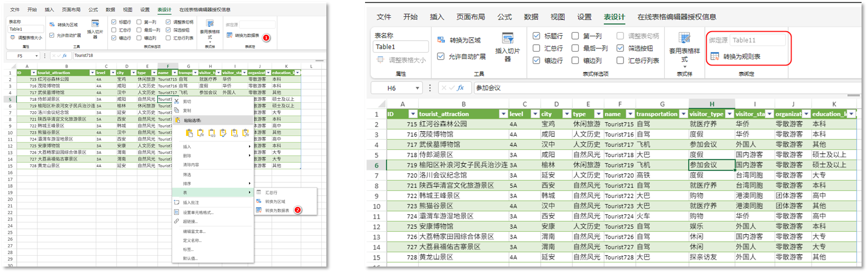Expand 套用表格样式 dropdown arrow in right screenshot
868x273 pixels.
(x=684, y=67)
